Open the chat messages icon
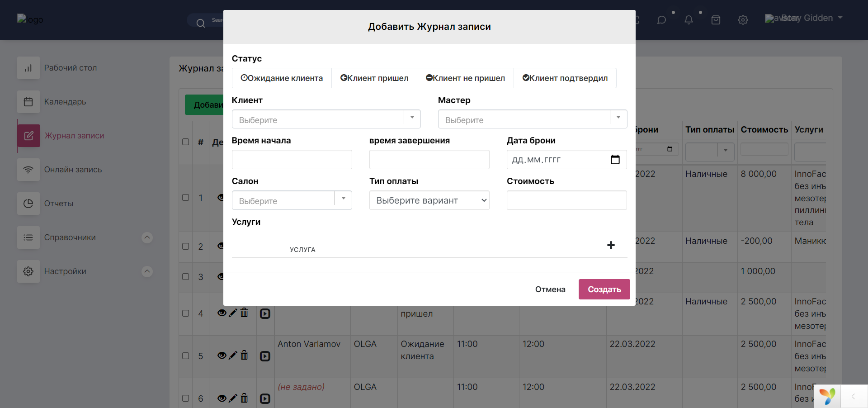Viewport: 868px width, 408px height. click(661, 20)
